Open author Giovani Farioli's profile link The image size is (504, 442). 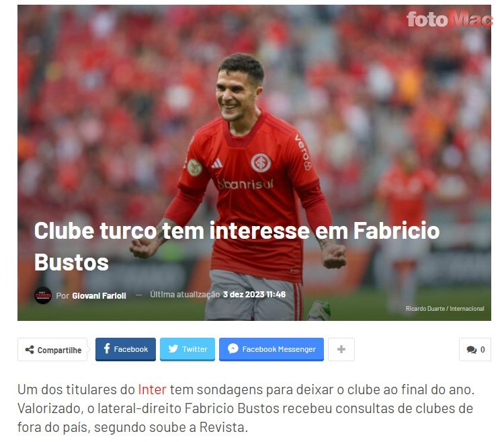tap(99, 295)
